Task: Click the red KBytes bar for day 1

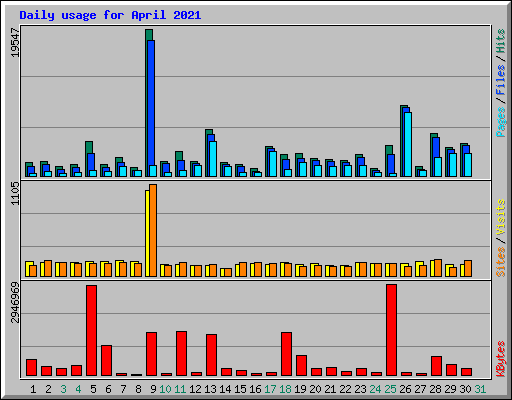Action: click(32, 367)
